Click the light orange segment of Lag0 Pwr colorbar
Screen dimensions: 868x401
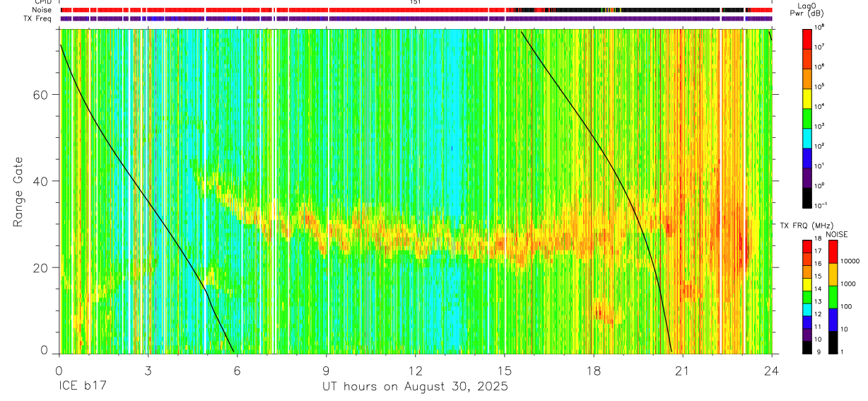[807, 77]
